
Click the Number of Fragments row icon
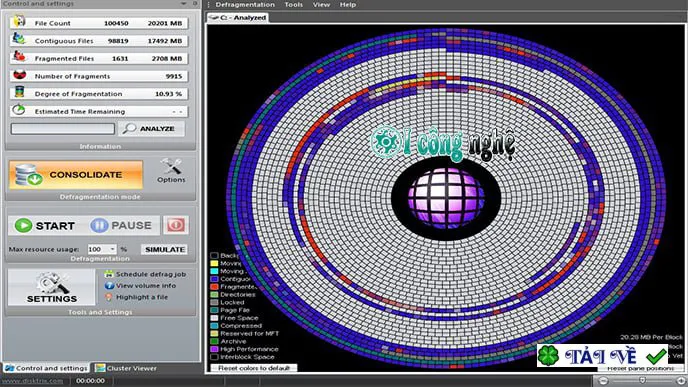pos(19,75)
